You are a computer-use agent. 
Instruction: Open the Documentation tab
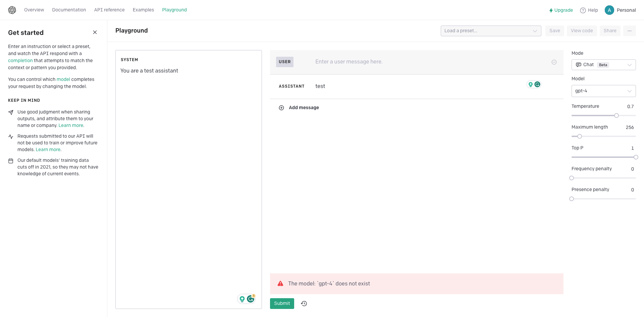(69, 10)
